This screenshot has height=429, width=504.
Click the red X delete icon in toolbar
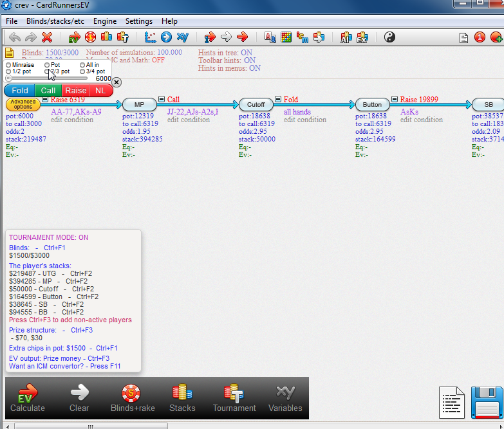47,37
